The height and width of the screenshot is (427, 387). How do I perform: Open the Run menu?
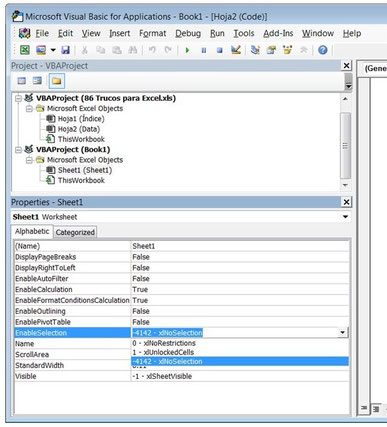217,33
